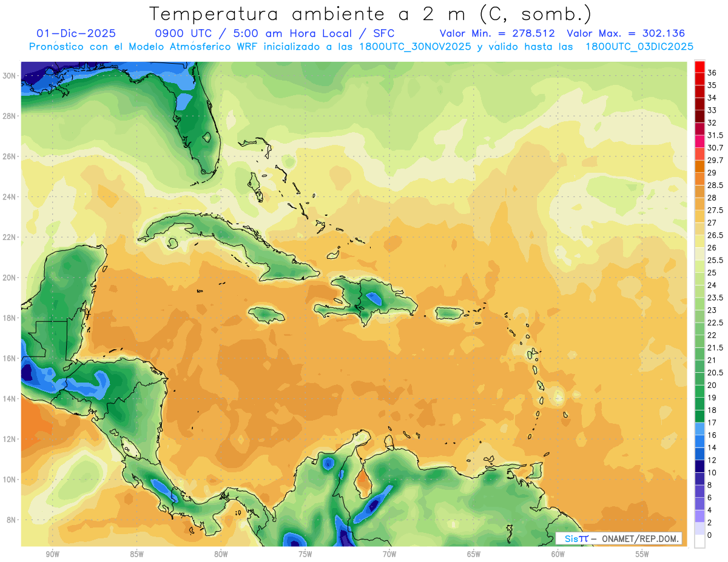Click the "14" value on the color scale

pyautogui.click(x=712, y=447)
